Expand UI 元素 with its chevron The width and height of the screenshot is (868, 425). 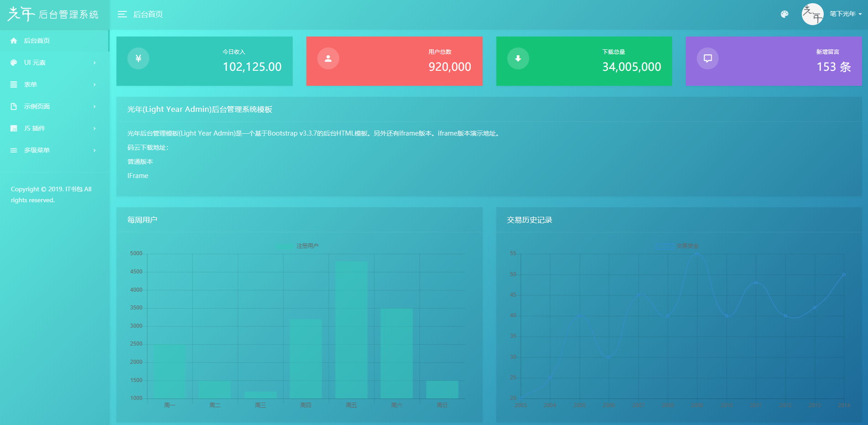tap(95, 63)
